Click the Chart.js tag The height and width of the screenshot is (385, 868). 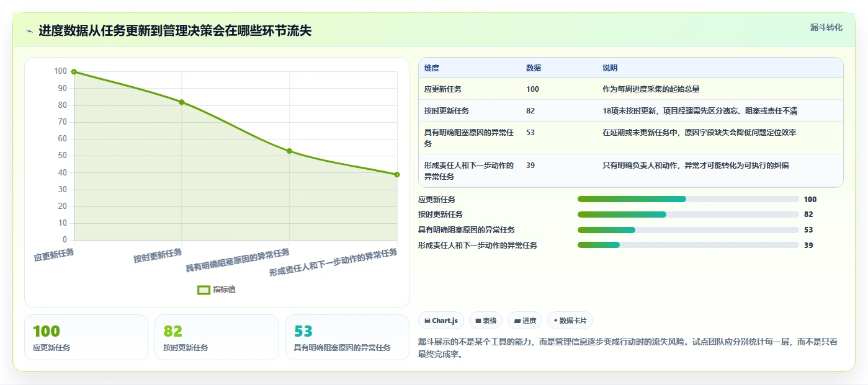[x=441, y=321]
